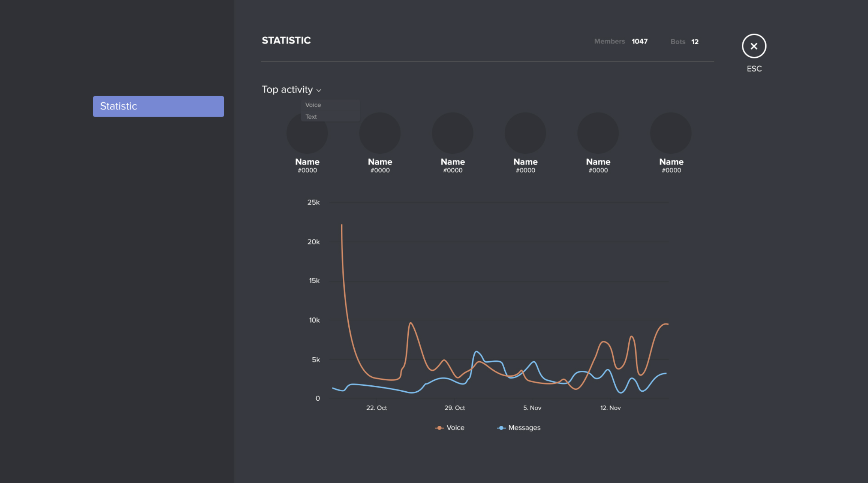Open the second top-activity user avatar
The image size is (868, 483).
(380, 133)
